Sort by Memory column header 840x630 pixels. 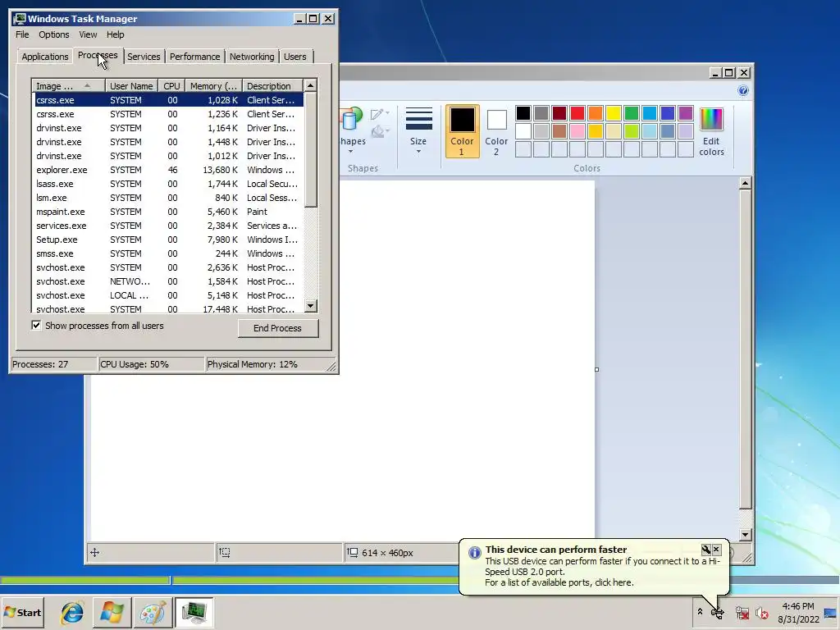pos(213,85)
